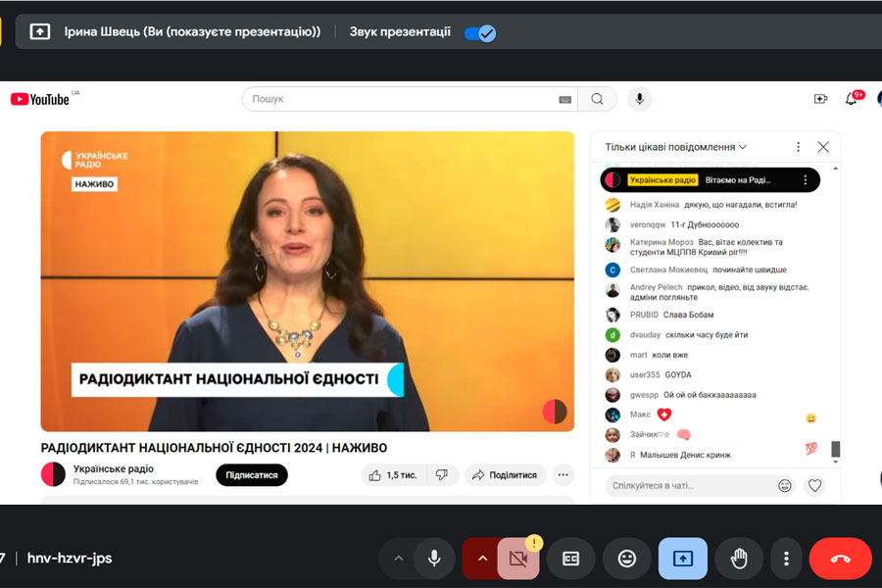Expand camera video settings arrow
This screenshot has width=882, height=588.
481,559
